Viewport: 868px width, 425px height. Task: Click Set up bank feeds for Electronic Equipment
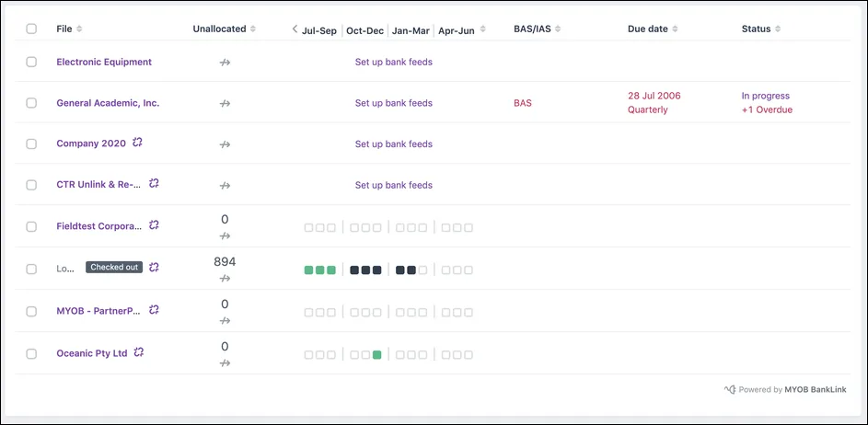point(394,62)
